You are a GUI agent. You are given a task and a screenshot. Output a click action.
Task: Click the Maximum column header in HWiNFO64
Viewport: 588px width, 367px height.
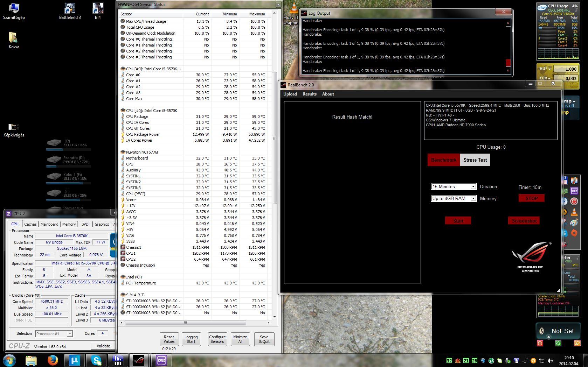tap(257, 14)
